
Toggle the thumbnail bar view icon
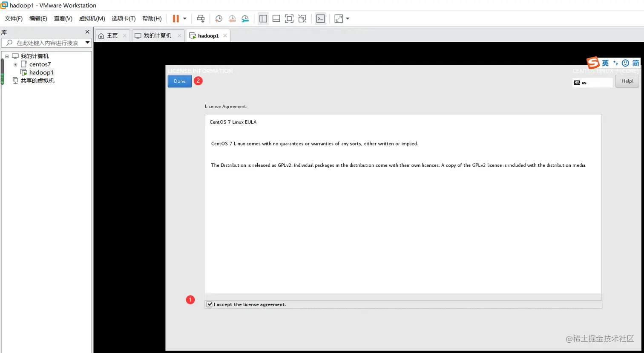click(x=276, y=19)
